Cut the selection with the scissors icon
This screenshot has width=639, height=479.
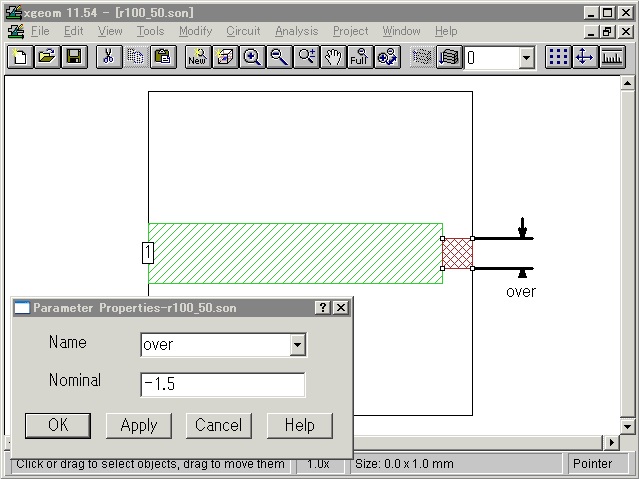[109, 57]
